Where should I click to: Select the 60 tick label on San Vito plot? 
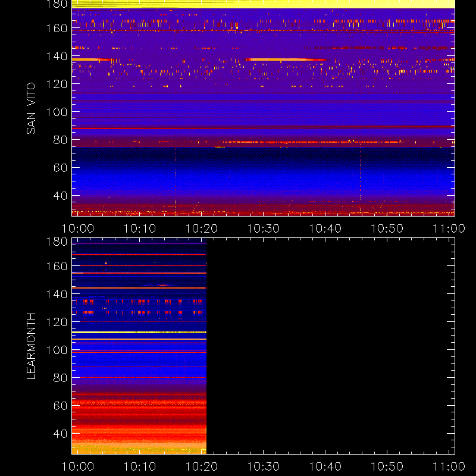(x=60, y=168)
